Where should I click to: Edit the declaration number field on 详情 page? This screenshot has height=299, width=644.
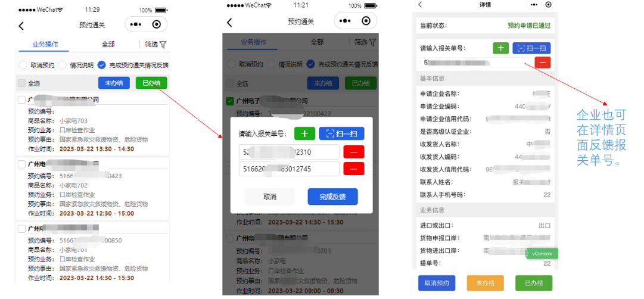click(475, 63)
